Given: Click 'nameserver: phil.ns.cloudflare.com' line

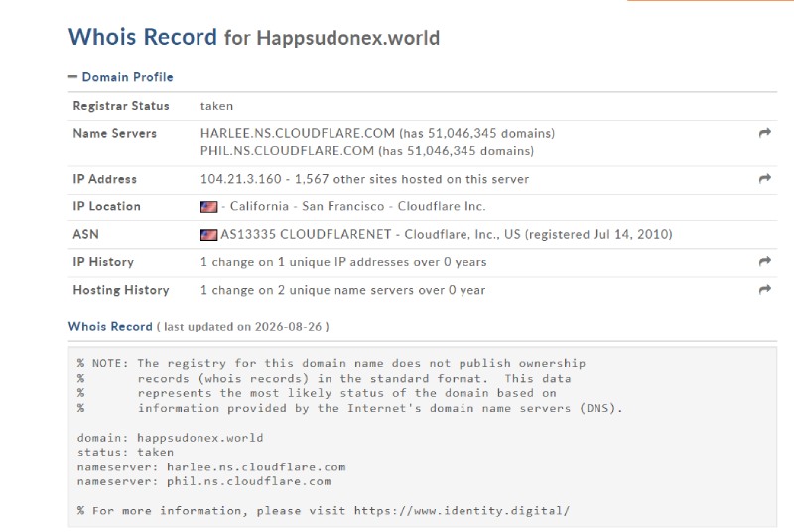Looking at the screenshot, I should click(204, 482).
